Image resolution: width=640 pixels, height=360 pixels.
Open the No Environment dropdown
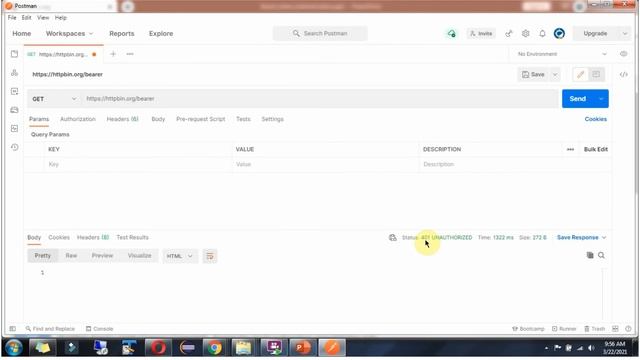tap(562, 54)
